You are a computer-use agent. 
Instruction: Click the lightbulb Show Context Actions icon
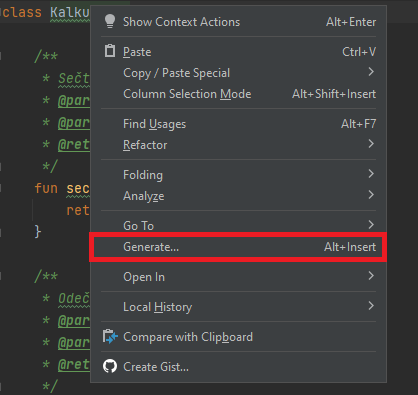tap(110, 22)
